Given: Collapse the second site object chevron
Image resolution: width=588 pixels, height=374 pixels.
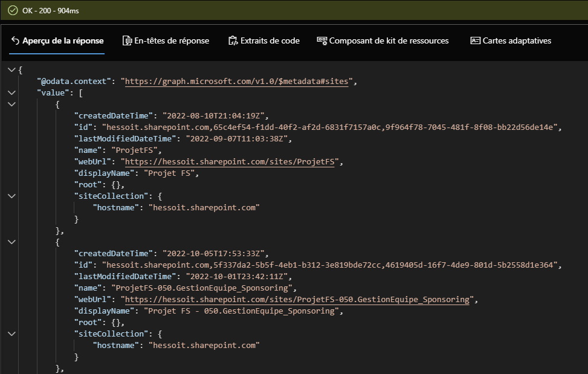Looking at the screenshot, I should pos(11,242).
